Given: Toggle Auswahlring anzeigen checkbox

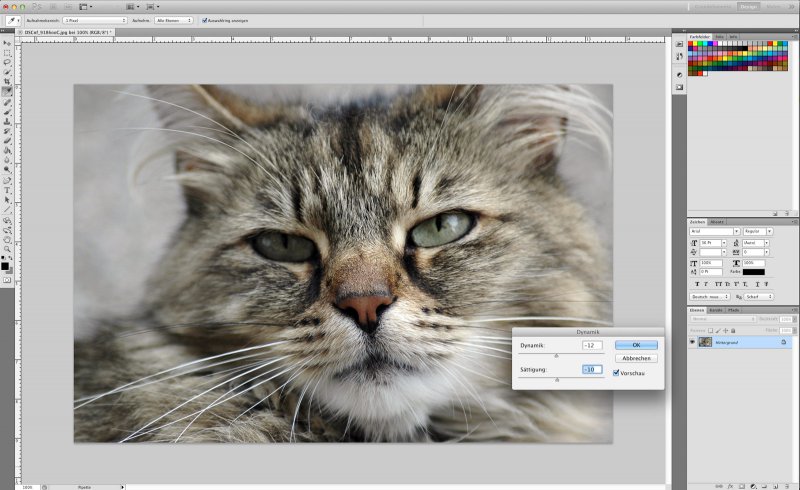Looking at the screenshot, I should click(205, 20).
